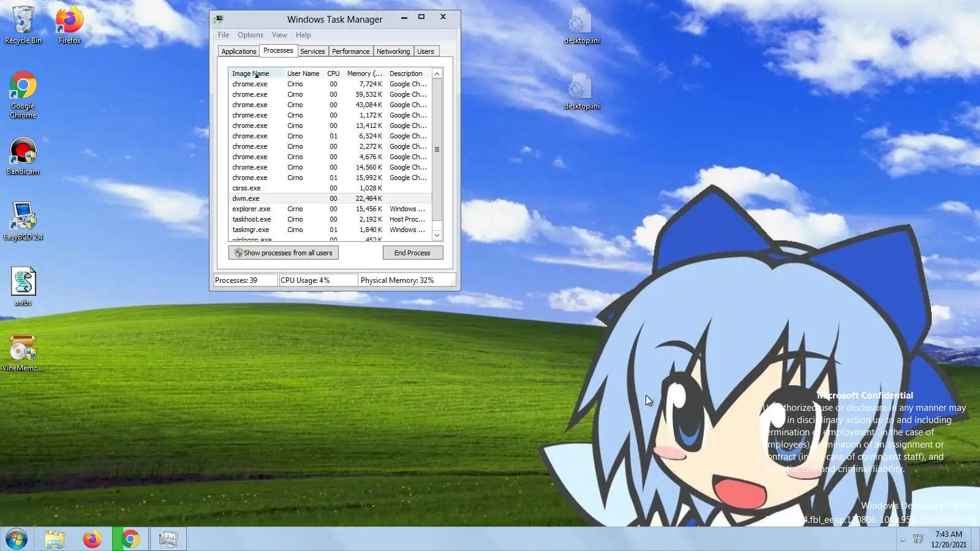Select the upper desktop.ini file icon
980x551 pixels.
click(x=581, y=25)
